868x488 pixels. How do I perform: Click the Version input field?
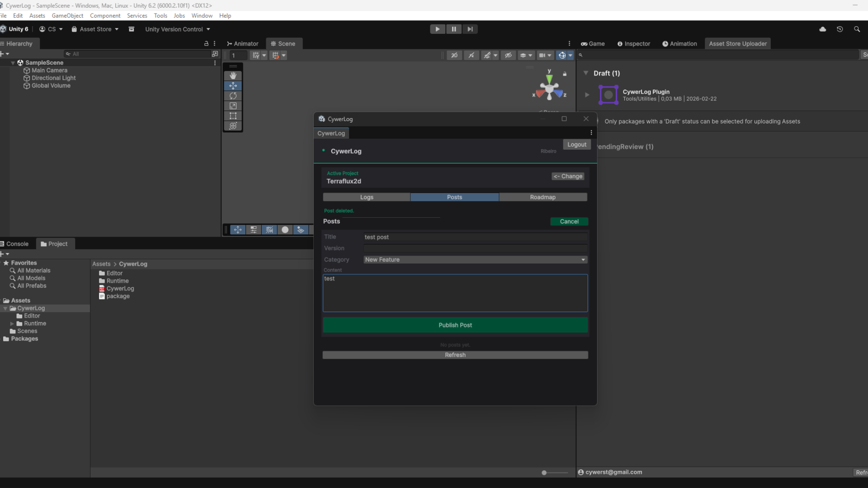pyautogui.click(x=475, y=248)
